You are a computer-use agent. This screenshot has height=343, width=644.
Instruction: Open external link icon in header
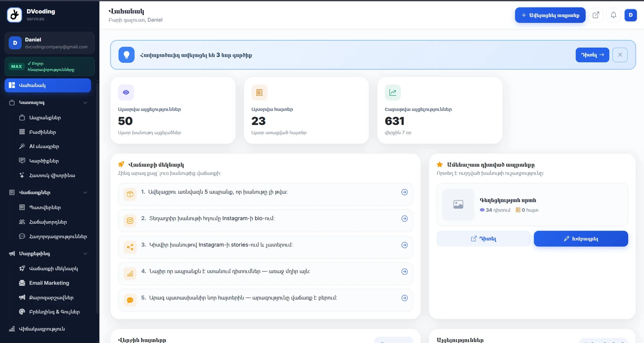coord(596,15)
